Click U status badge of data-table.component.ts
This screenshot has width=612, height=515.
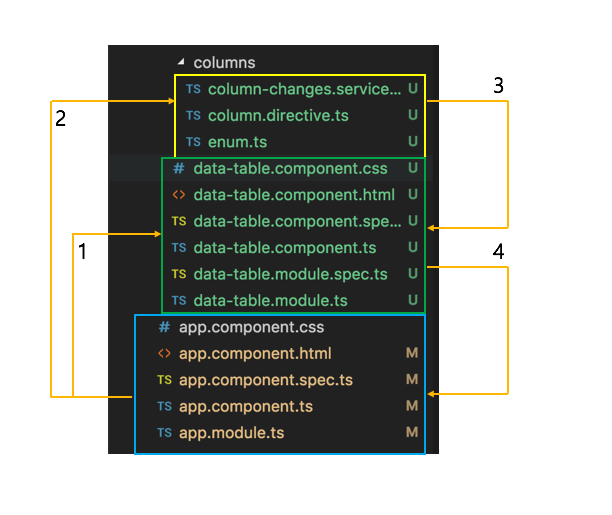[x=413, y=247]
